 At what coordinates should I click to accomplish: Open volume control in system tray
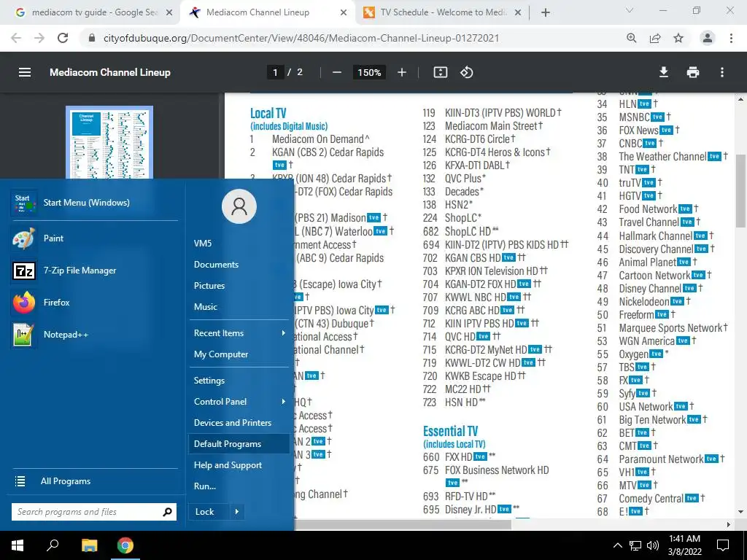(x=653, y=545)
